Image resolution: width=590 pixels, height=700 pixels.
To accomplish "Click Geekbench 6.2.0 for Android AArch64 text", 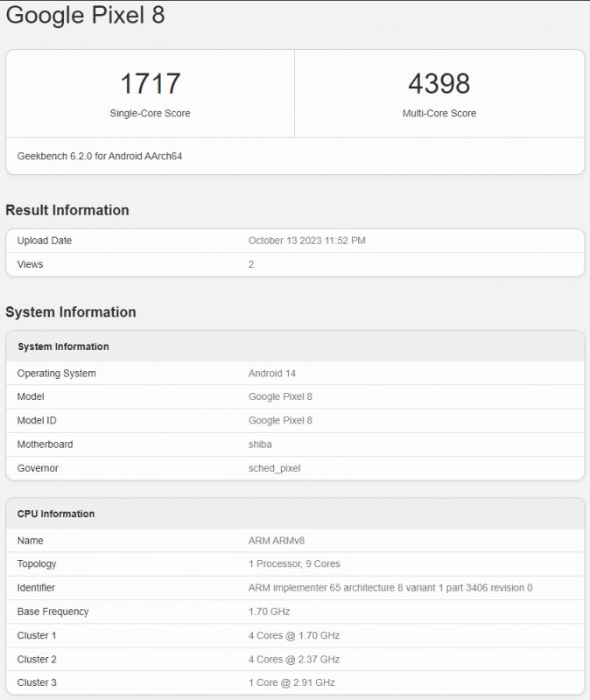I will [x=100, y=156].
